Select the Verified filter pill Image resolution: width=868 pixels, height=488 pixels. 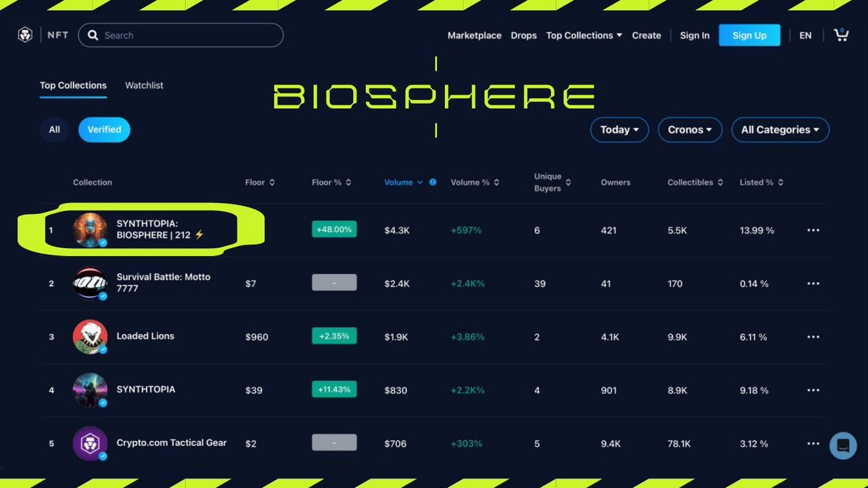(x=104, y=129)
